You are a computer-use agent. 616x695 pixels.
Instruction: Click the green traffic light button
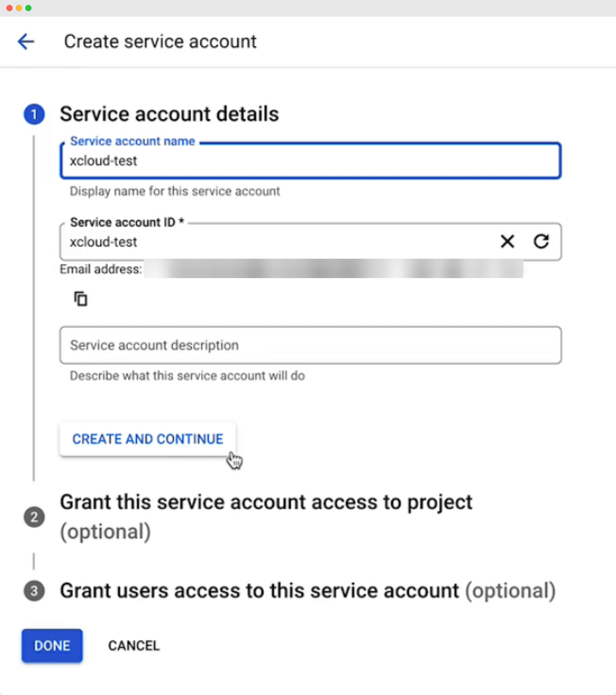29,8
